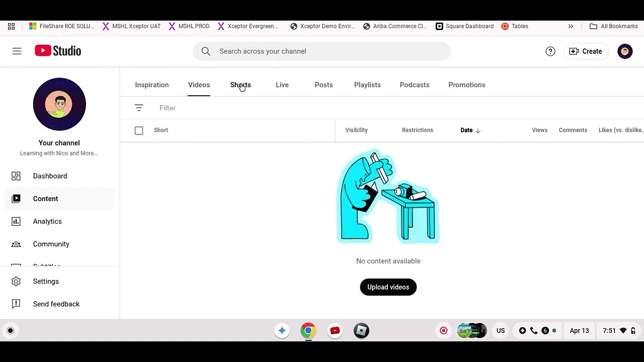This screenshot has width=644, height=362.
Task: Open Ariba Commerce Cl bookmark
Action: pos(395,26)
